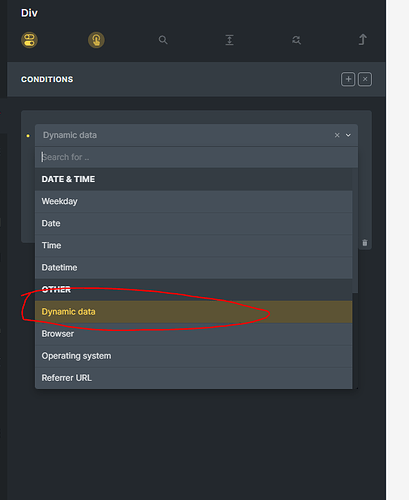Select highlighted Dynamic data option

(x=194, y=312)
